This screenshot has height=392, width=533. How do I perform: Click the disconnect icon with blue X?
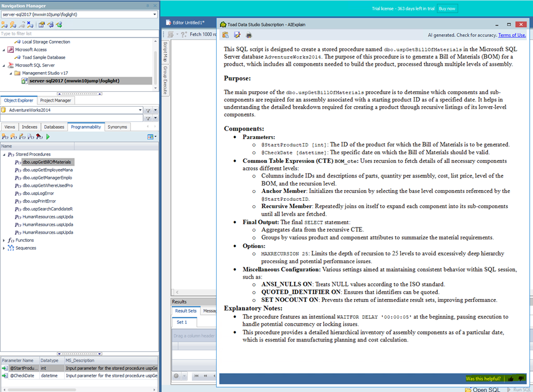30,24
